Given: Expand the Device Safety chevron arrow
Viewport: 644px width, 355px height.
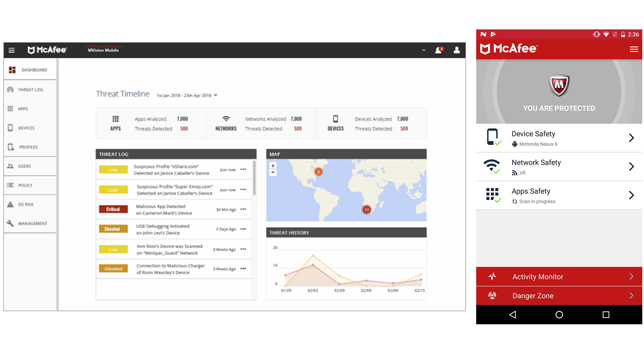Looking at the screenshot, I should [631, 138].
